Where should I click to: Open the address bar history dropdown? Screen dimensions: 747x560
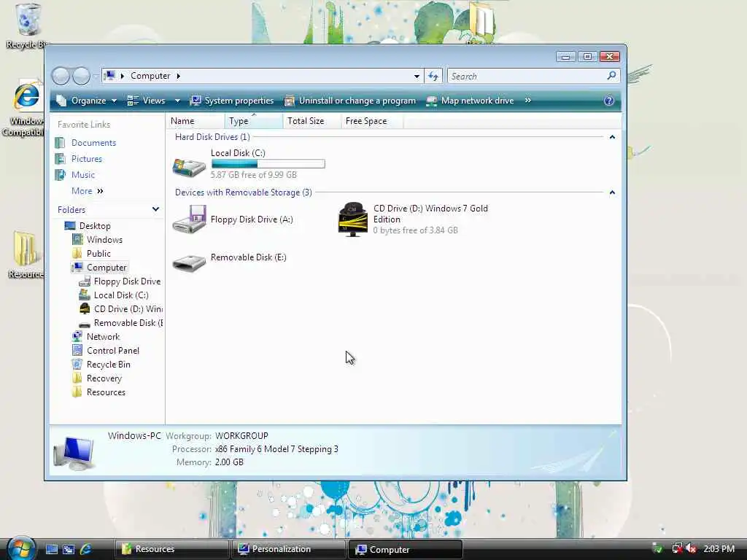pyautogui.click(x=417, y=76)
